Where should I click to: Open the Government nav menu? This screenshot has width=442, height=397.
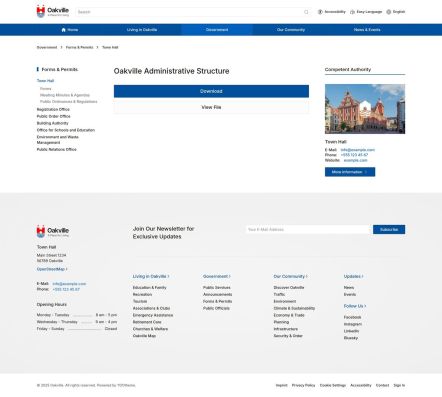click(x=217, y=30)
